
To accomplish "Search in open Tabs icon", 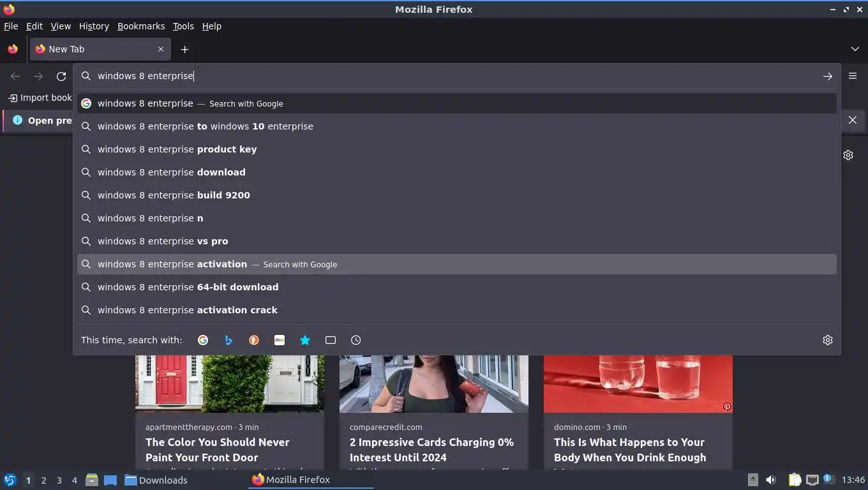I will point(331,340).
